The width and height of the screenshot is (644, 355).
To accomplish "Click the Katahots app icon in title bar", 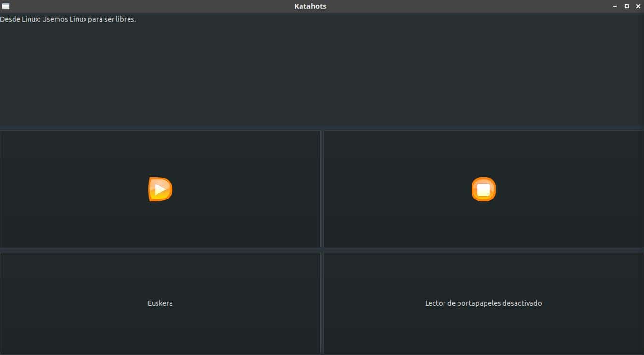I will (x=5, y=6).
